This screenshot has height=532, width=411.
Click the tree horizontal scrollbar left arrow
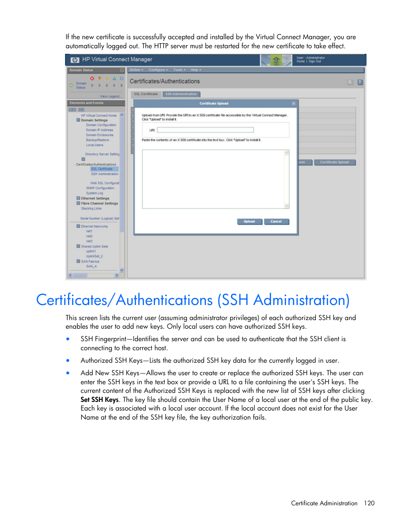click(x=71, y=275)
